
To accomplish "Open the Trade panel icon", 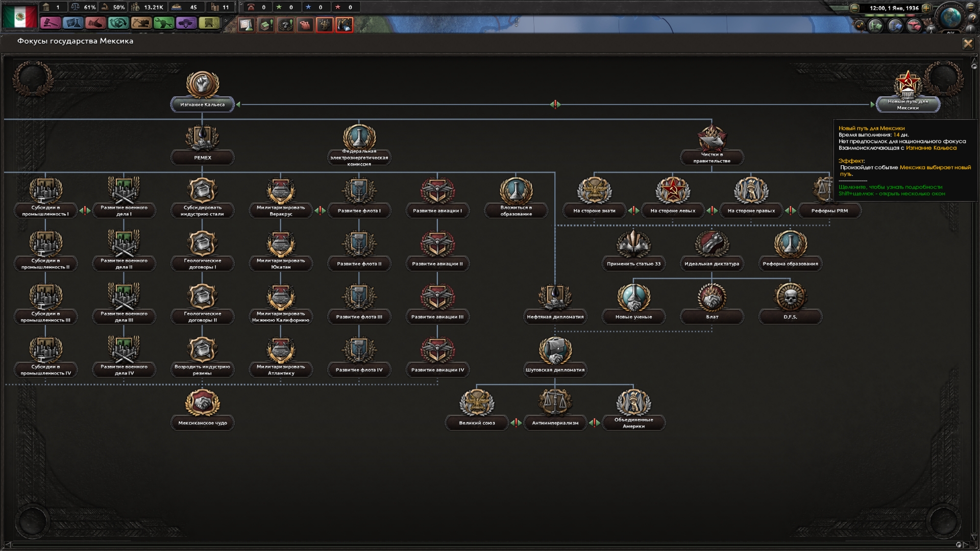I will click(118, 23).
